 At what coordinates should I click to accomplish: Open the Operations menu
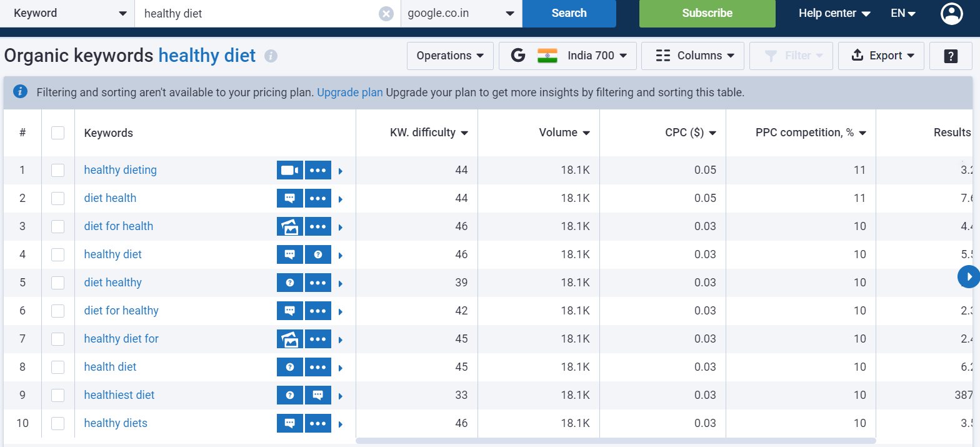point(450,56)
